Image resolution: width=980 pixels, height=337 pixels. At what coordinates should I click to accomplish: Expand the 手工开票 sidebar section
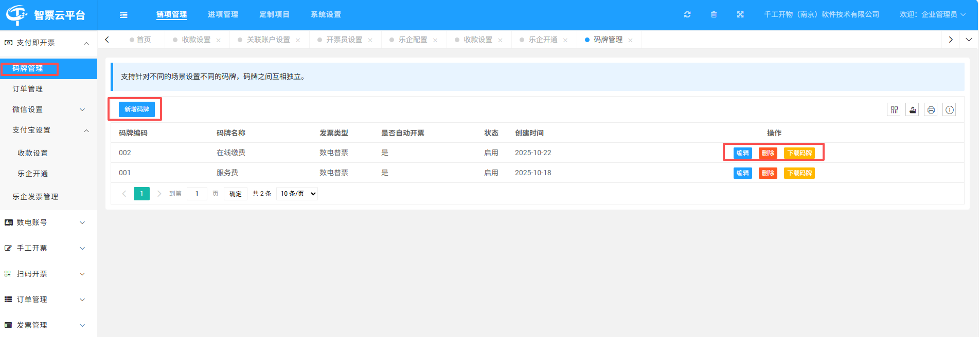[x=48, y=248]
